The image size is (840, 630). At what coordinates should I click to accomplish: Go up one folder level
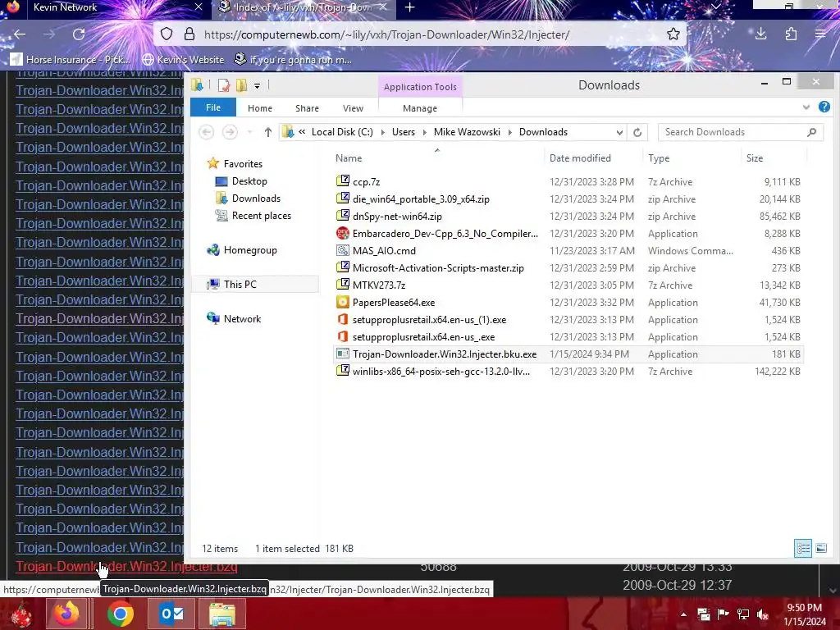(268, 132)
